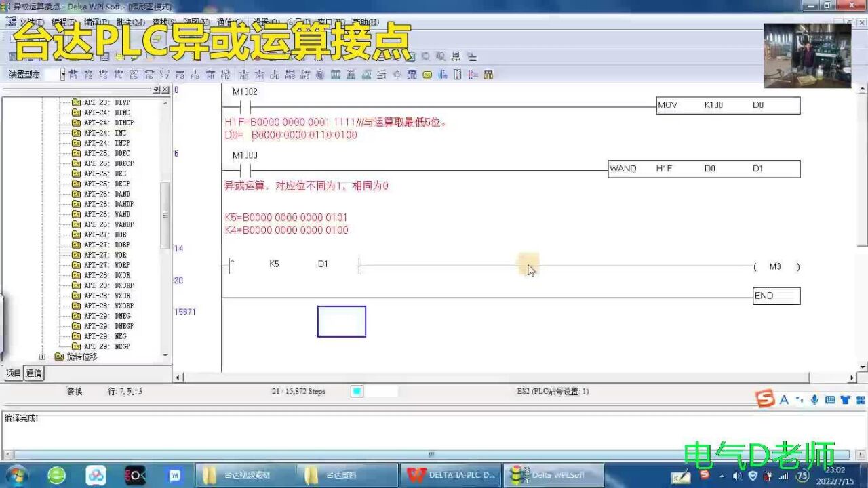Select tree item API-28: WXORP
Image resolution: width=868 pixels, height=488 pixels.
[109, 306]
